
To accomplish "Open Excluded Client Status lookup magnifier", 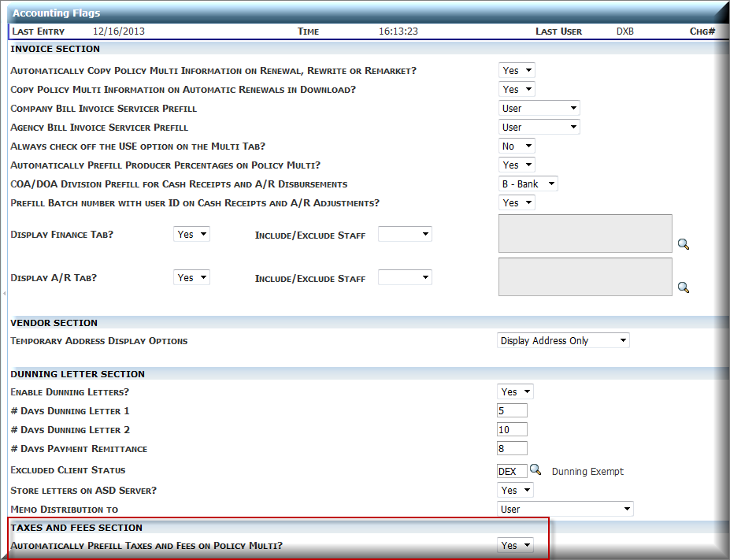I will coord(535,469).
